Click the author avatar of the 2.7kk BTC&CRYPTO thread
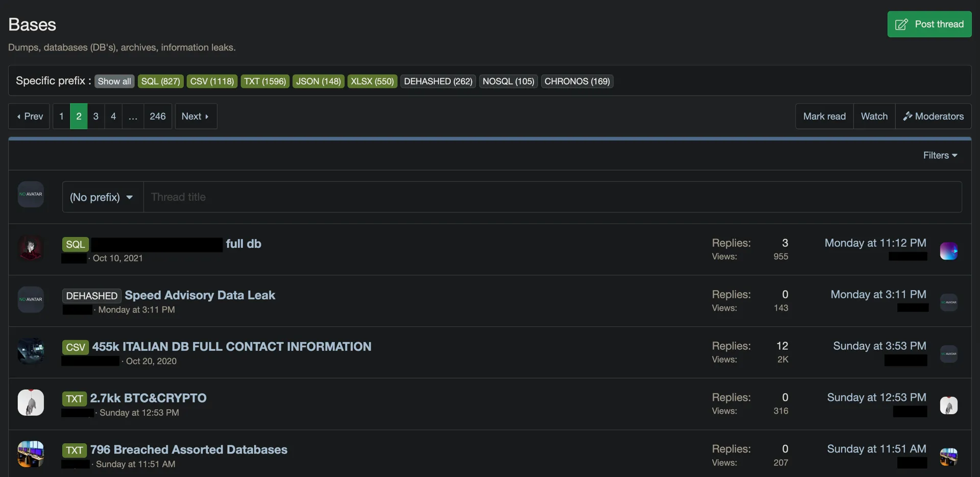980x477 pixels. [x=31, y=402]
